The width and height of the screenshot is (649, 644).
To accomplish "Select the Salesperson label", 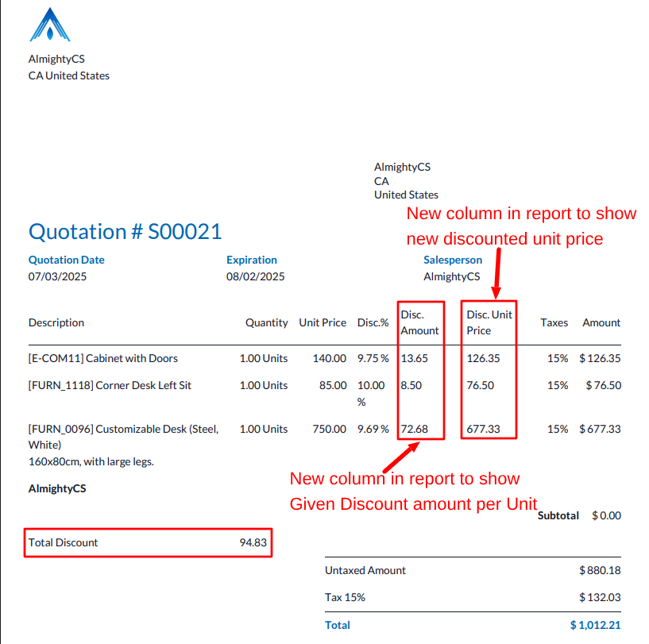I will [x=452, y=260].
